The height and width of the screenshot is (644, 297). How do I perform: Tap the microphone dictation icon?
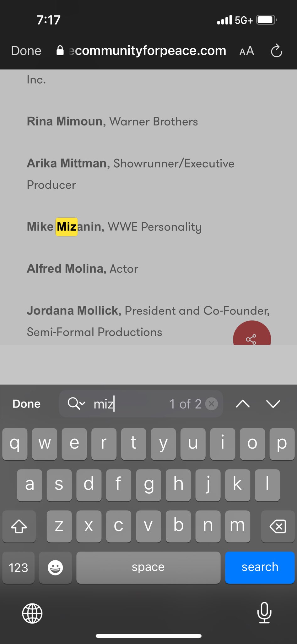pyautogui.click(x=264, y=613)
